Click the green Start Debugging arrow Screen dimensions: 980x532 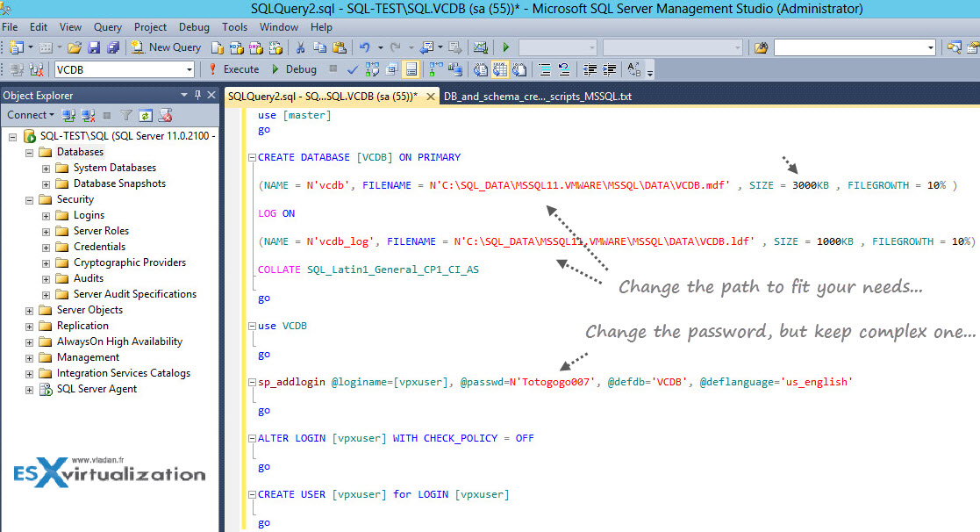(x=505, y=47)
